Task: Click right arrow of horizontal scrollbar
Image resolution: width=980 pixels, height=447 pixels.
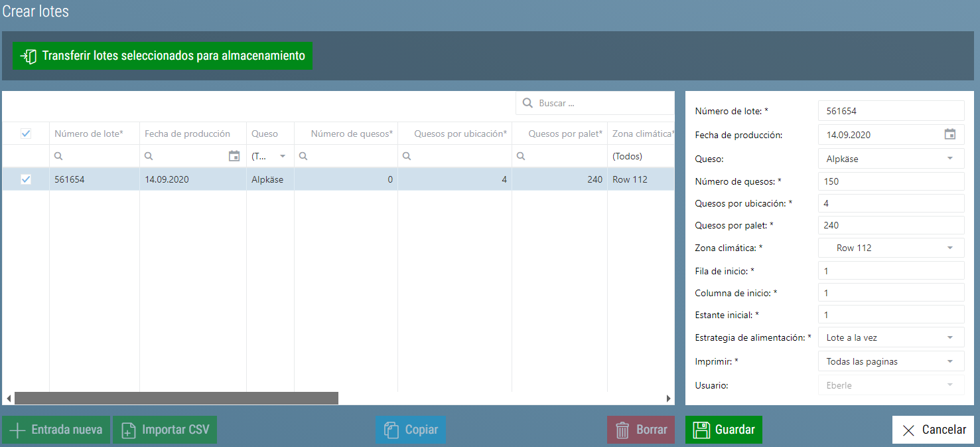Action: [668, 399]
